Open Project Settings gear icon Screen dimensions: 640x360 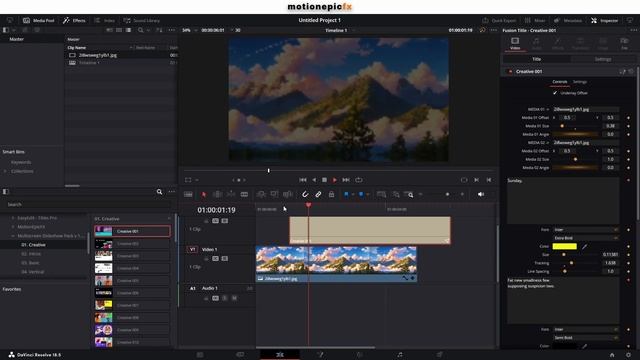(x=628, y=355)
